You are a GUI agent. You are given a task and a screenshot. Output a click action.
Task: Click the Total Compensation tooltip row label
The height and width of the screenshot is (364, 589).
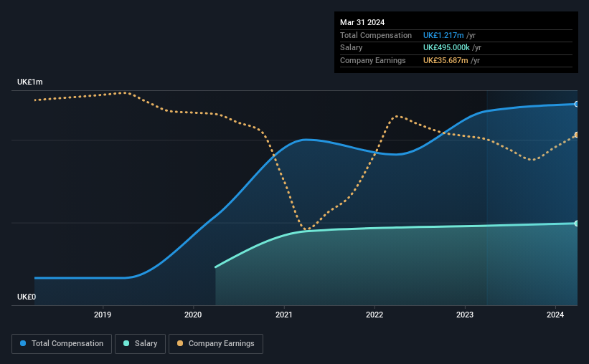[376, 35]
